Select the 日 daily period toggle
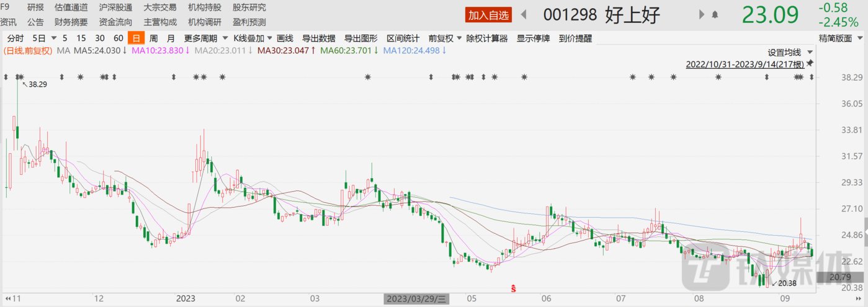 pos(135,38)
